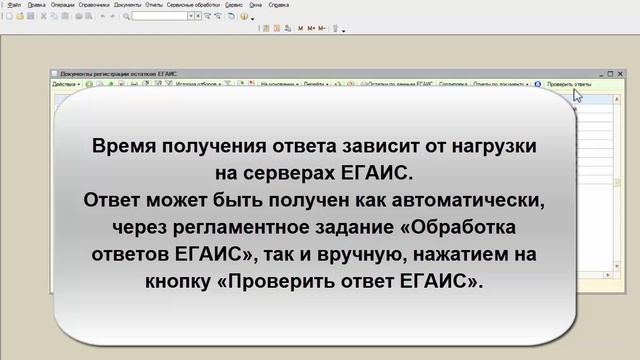Open the История отборов dropdown
Screen dimensions: 640x360
coord(198,84)
